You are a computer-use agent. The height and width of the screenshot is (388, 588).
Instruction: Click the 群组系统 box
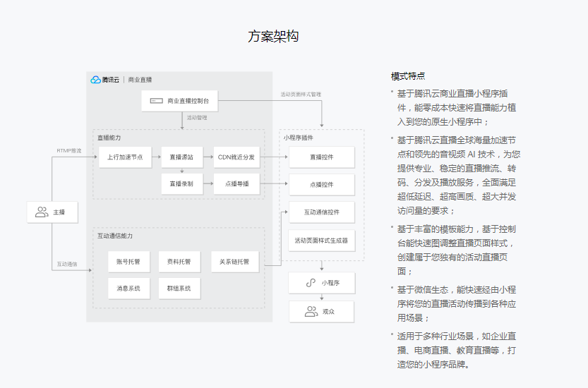[x=179, y=289]
